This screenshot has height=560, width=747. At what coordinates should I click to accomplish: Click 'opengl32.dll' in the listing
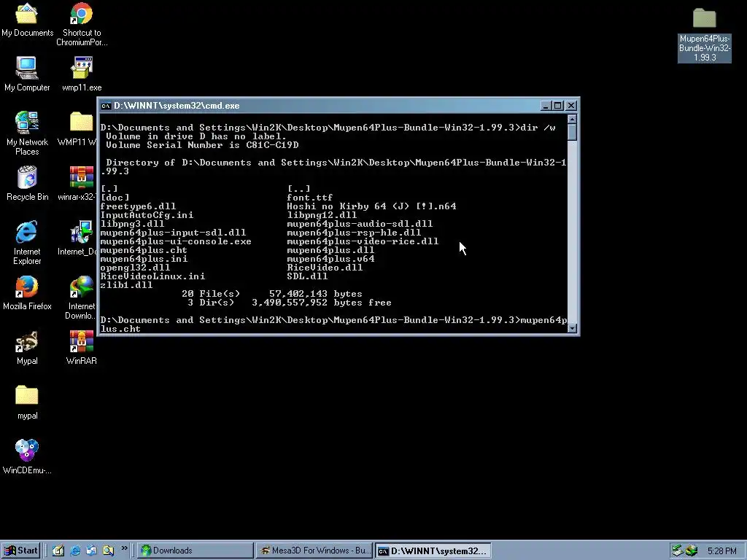[135, 268]
